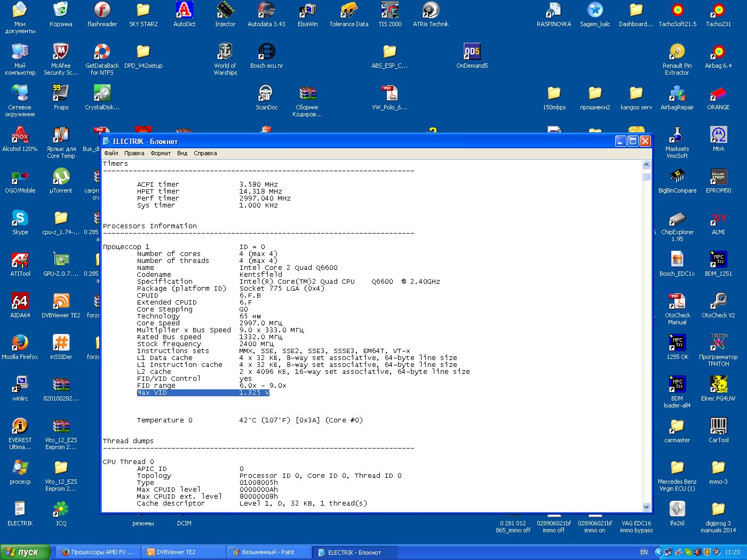Viewport: 747px width, 560px height.
Task: Select the WILLEM EPROM50 desktop icon
Action: click(718, 181)
